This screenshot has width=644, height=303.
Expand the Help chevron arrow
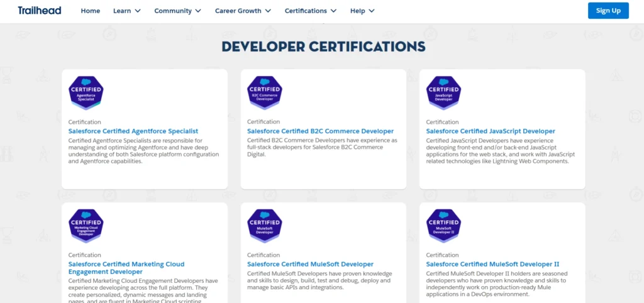point(371,11)
